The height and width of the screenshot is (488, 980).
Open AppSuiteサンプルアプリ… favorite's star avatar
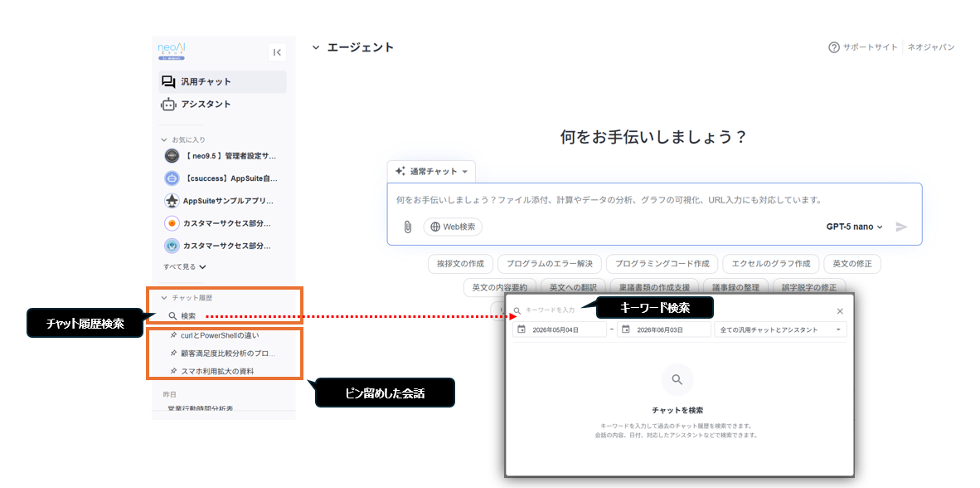(x=172, y=201)
